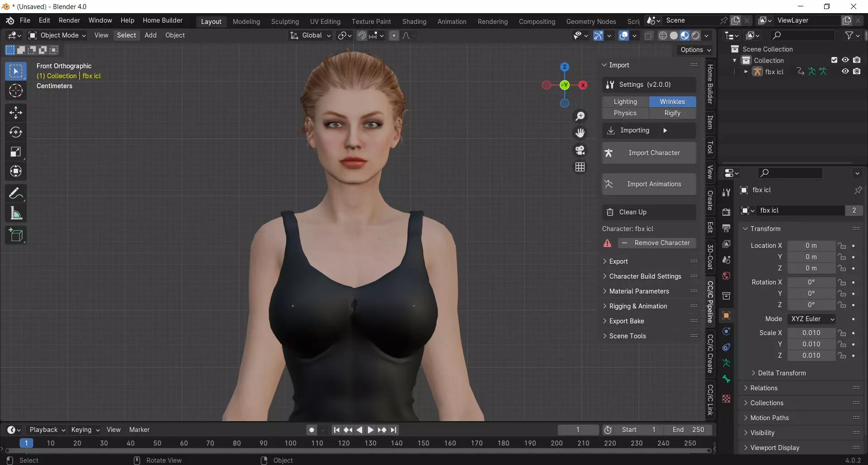Image resolution: width=868 pixels, height=465 pixels.
Task: Click frame 100 on the timeline
Action: [290, 443]
